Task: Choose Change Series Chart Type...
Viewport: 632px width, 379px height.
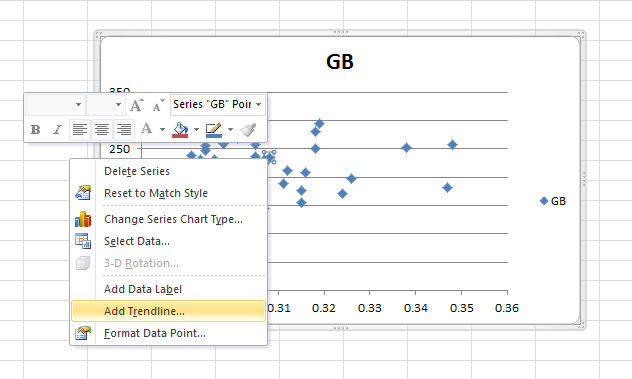Action: point(168,219)
